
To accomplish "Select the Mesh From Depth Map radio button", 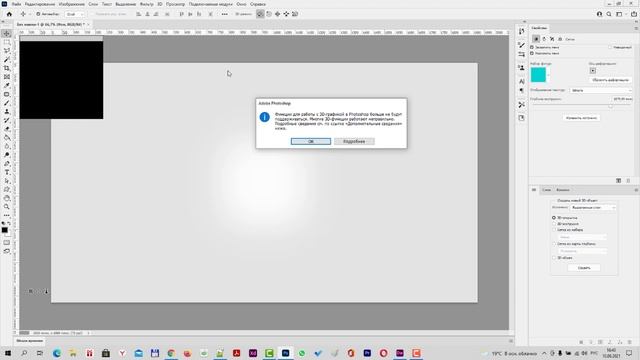I will (554, 244).
